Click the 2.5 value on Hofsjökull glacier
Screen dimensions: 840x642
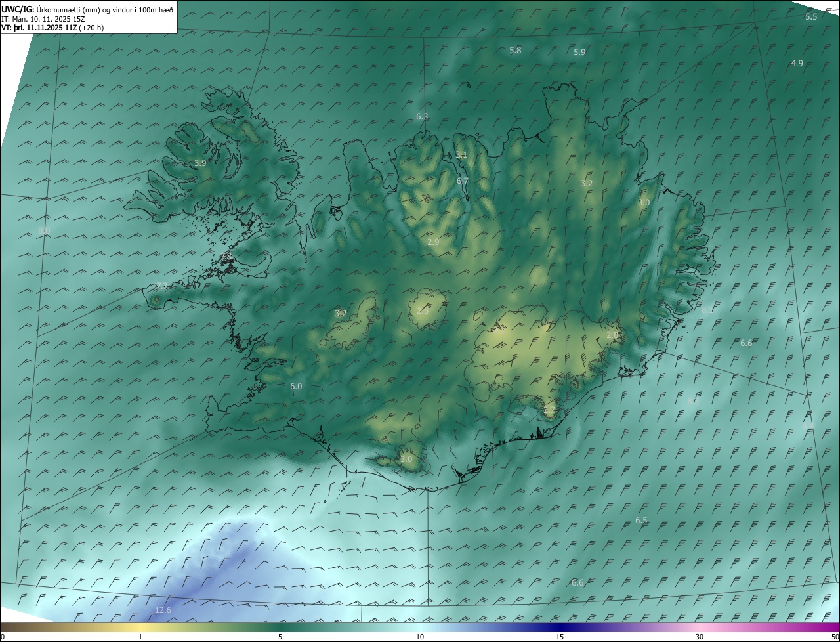coord(423,310)
